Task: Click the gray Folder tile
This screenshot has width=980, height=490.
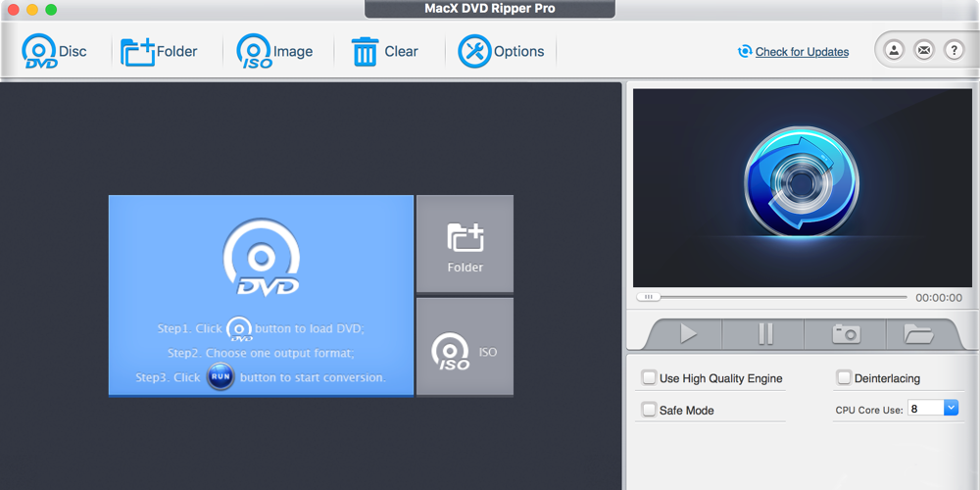Action: coord(465,244)
